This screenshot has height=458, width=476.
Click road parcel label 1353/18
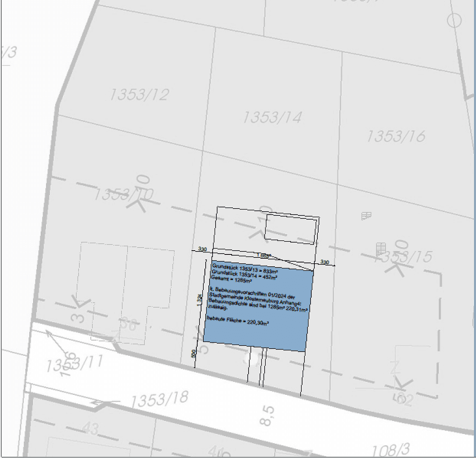[159, 399]
